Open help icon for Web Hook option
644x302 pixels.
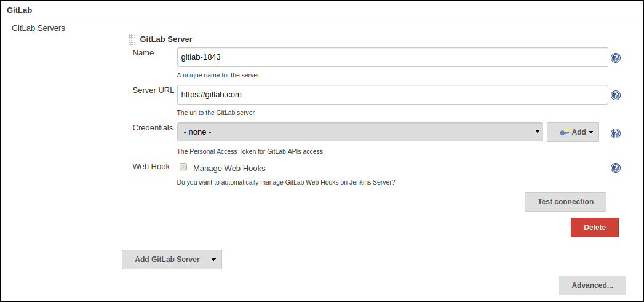click(615, 168)
